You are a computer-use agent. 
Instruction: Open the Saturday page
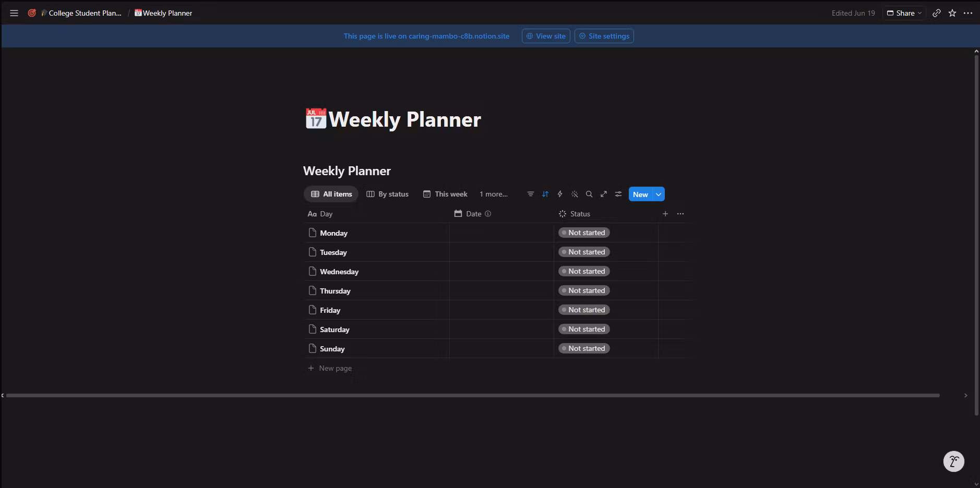point(334,330)
